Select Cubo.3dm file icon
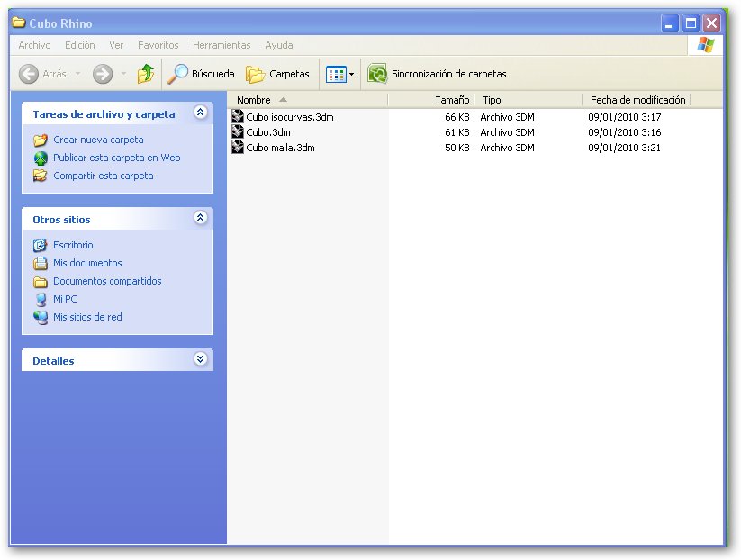This screenshot has height=560, width=741. coord(238,131)
